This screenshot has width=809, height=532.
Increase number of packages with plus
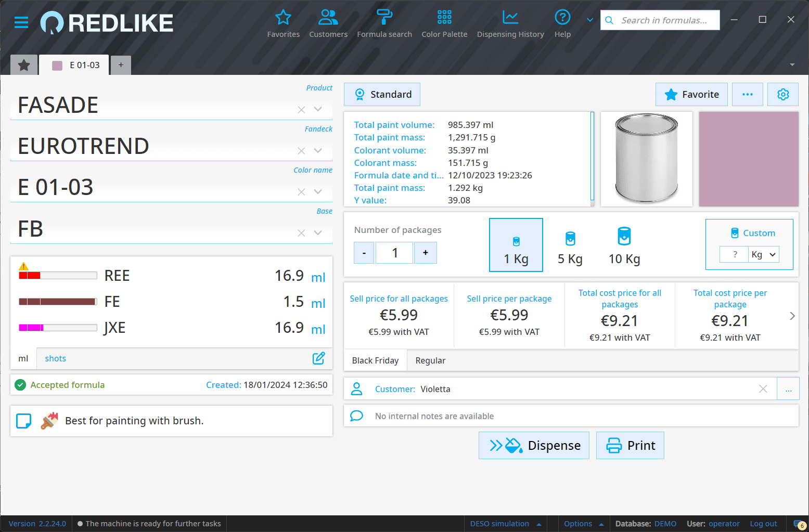click(425, 253)
